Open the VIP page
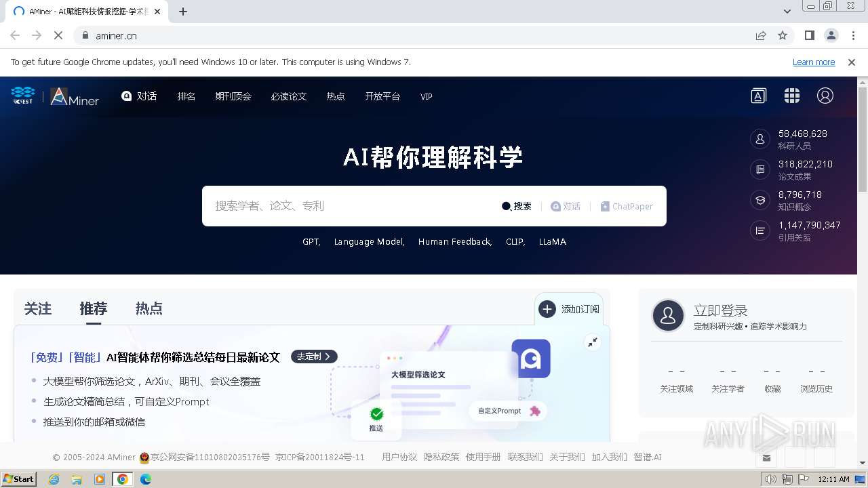This screenshot has width=868, height=488. click(427, 96)
